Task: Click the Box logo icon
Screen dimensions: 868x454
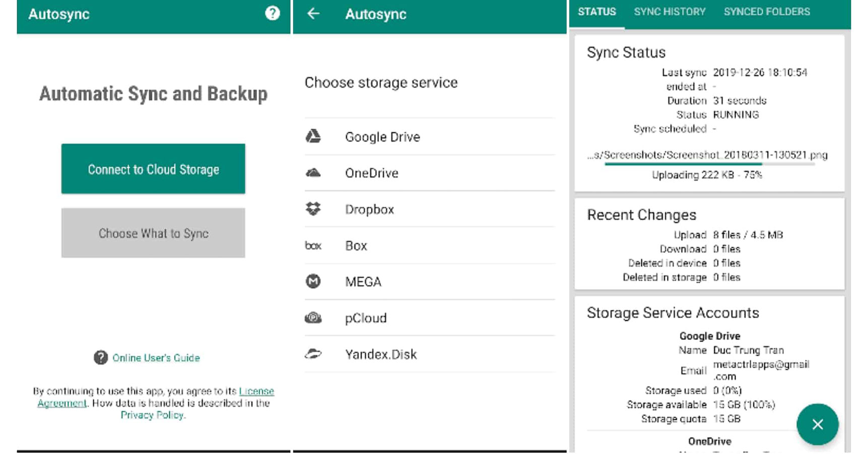Action: click(313, 245)
